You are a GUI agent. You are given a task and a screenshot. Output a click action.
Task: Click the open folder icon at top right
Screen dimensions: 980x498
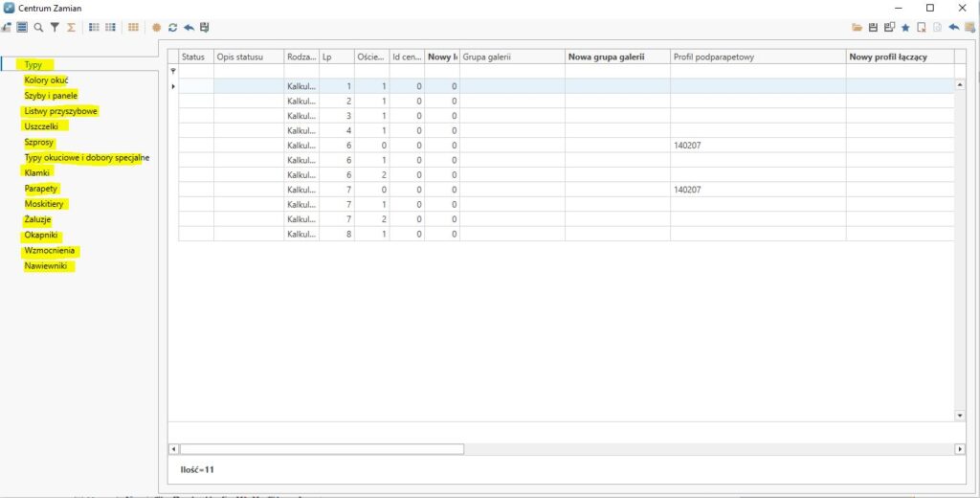[857, 28]
